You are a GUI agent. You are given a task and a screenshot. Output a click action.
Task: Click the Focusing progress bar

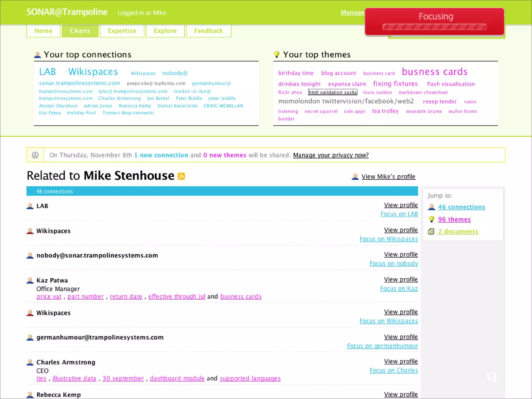point(434,27)
